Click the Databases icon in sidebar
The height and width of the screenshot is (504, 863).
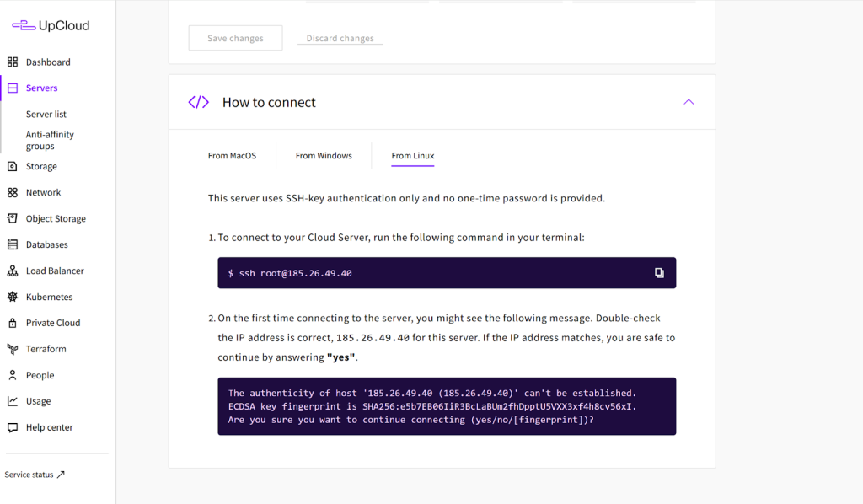[x=13, y=244]
